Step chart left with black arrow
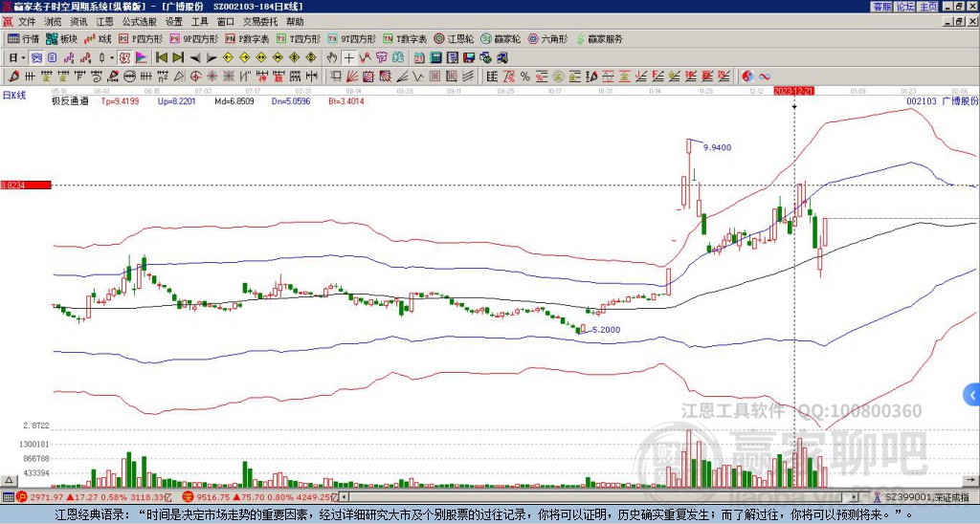The width and height of the screenshot is (980, 524). click(x=195, y=58)
